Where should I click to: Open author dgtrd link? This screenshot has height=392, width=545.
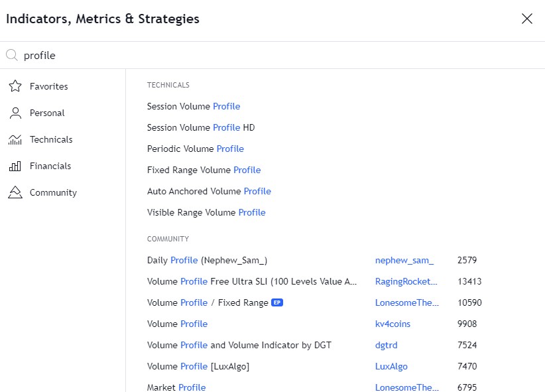pos(386,345)
